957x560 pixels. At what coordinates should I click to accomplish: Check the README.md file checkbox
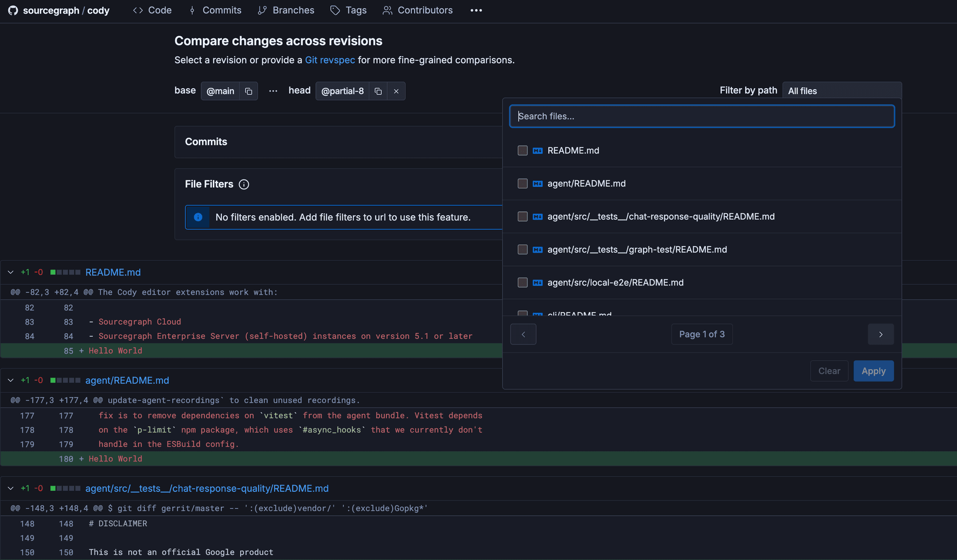pos(522,150)
